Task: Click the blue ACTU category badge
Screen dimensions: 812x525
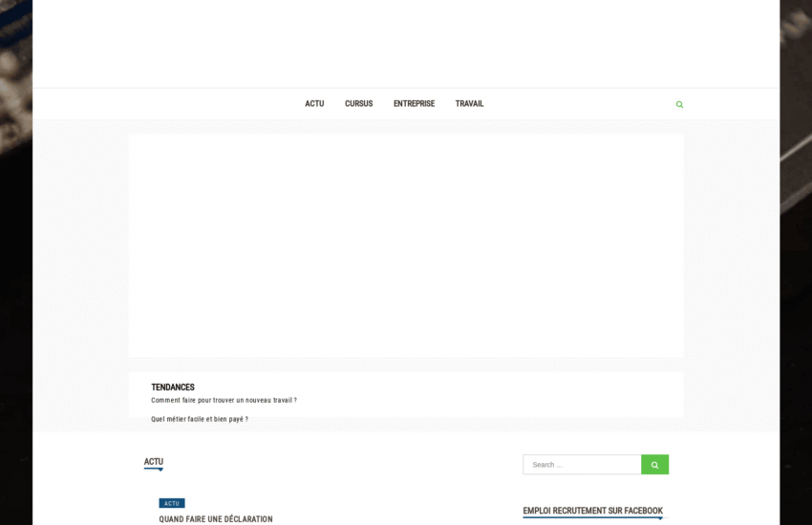Action: (x=172, y=503)
